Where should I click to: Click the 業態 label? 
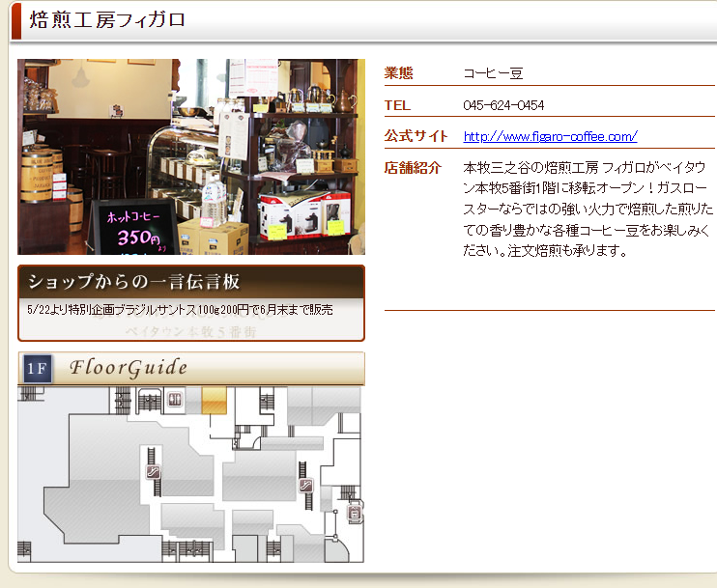[x=398, y=73]
